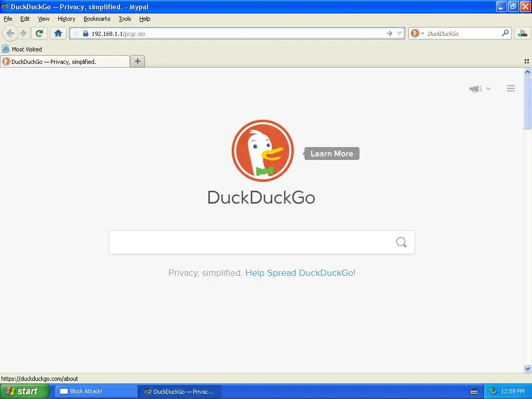This screenshot has width=532, height=399.
Task: Switch to the Block Attack! taskbar window
Action: [96, 392]
